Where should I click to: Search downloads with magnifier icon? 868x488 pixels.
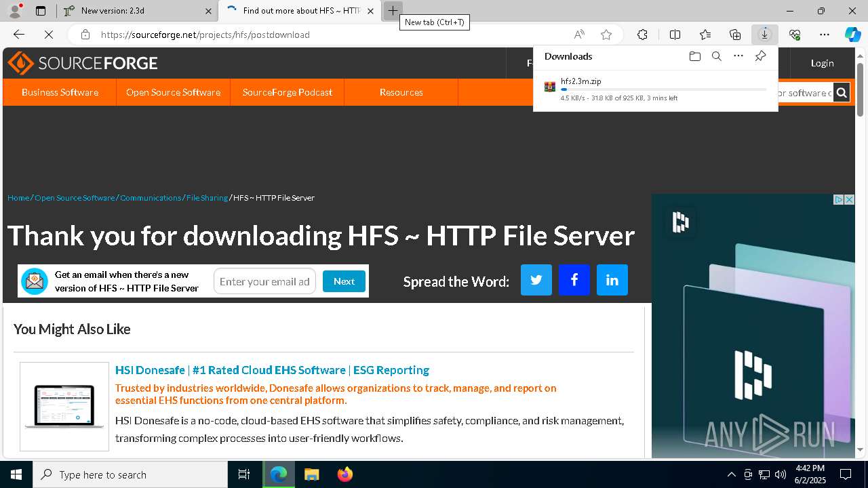click(716, 56)
